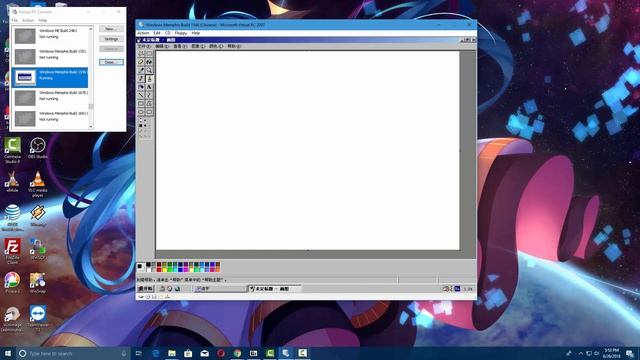Open the Action menu in Virtual PC 2007 window
The width and height of the screenshot is (640, 360).
143,33
